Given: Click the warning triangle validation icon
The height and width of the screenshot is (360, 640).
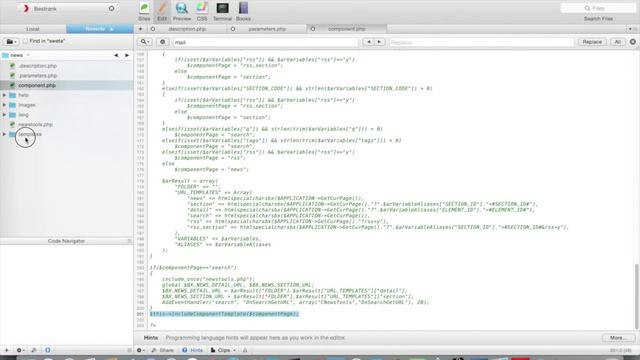Looking at the screenshot, I should [245, 350].
